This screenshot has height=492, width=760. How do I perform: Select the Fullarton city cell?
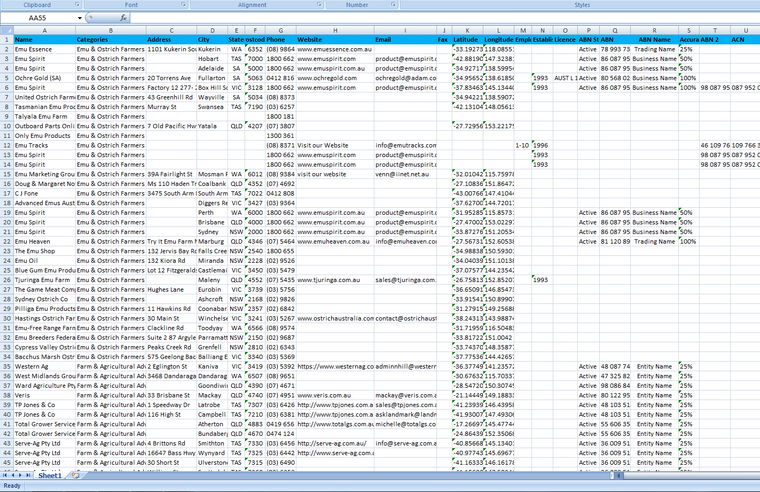[x=212, y=78]
